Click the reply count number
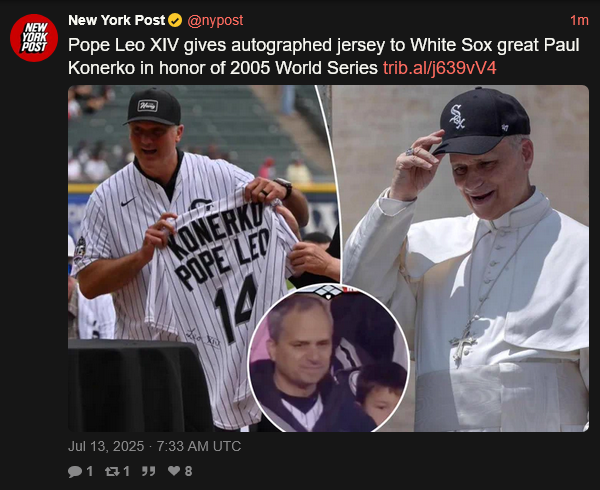The height and width of the screenshot is (490, 600). pos(90,471)
